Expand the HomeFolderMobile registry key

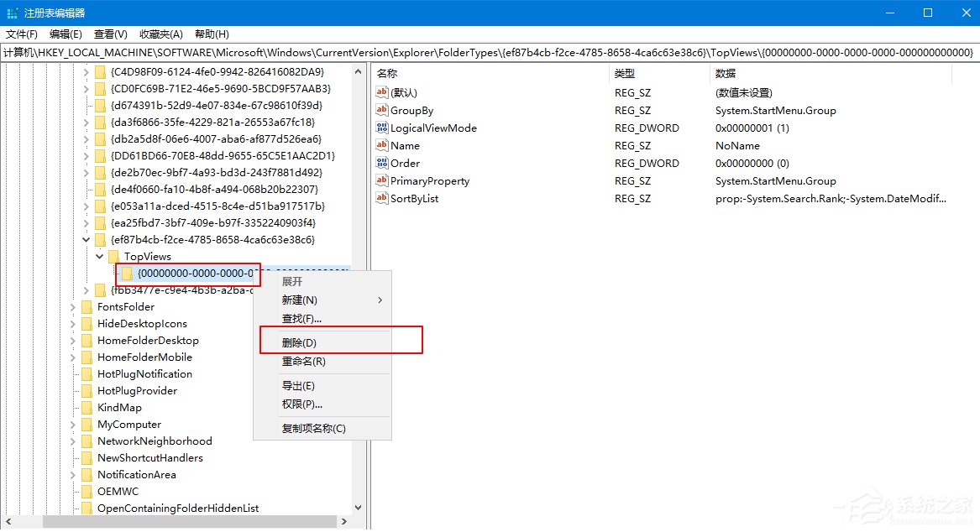(x=72, y=357)
